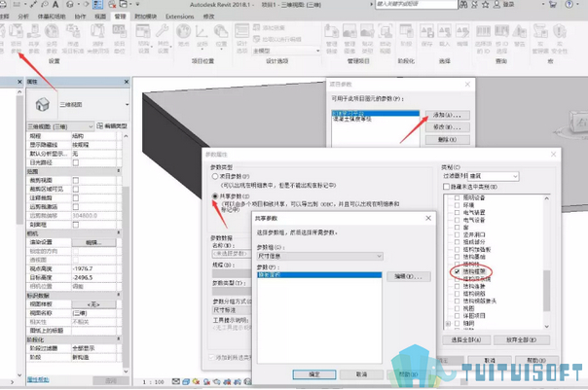Toggle the 裁剪视图 checkbox in Properties
The image size is (588, 390).
point(76,180)
